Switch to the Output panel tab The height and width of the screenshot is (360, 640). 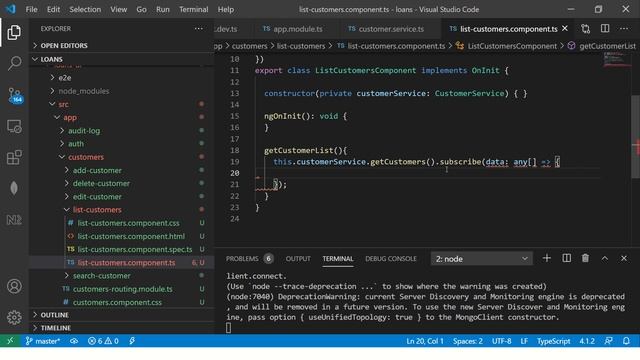tap(298, 258)
